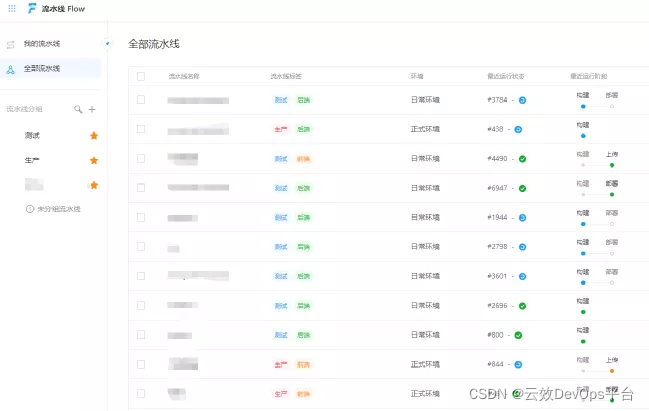Check the box for the row with run #3601
Screen dimensions: 649x411
coord(141,276)
